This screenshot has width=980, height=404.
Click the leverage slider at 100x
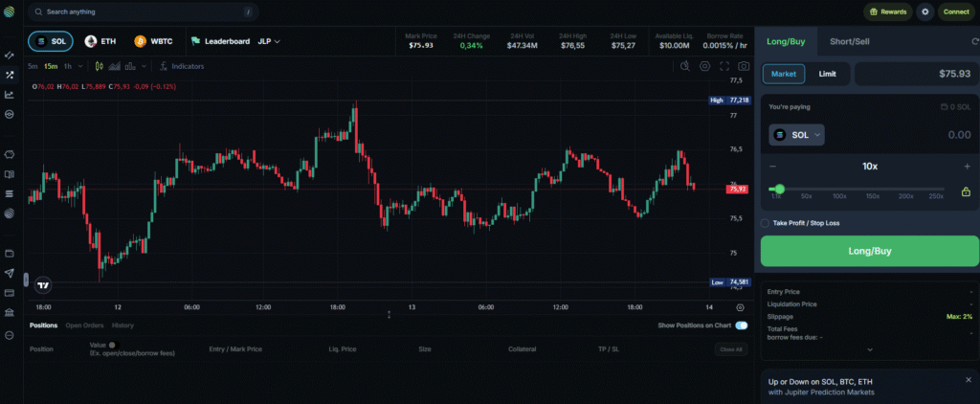coord(839,189)
